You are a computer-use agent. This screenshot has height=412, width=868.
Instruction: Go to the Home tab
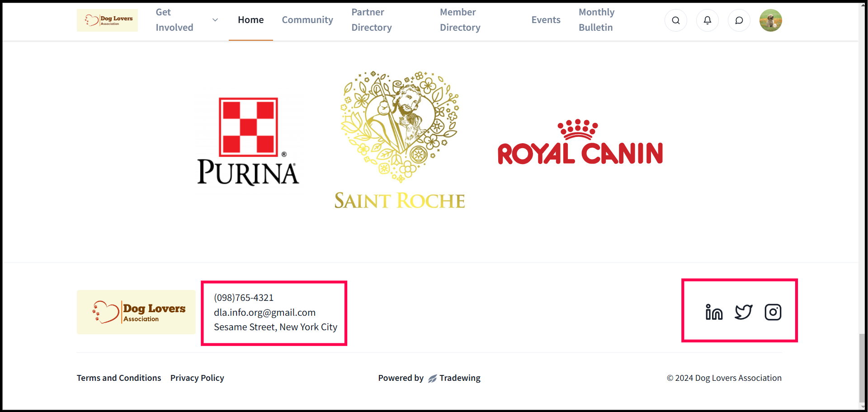250,20
